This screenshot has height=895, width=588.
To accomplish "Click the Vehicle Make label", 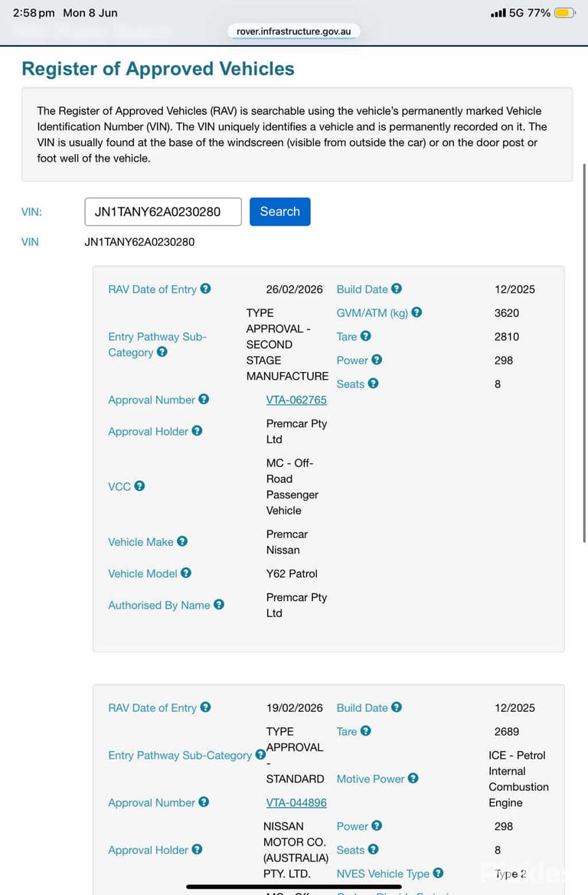I will (x=141, y=542).
